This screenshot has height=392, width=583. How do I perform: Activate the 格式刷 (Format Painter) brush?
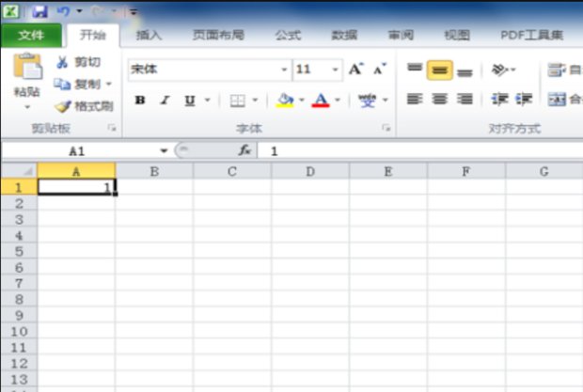(x=84, y=106)
